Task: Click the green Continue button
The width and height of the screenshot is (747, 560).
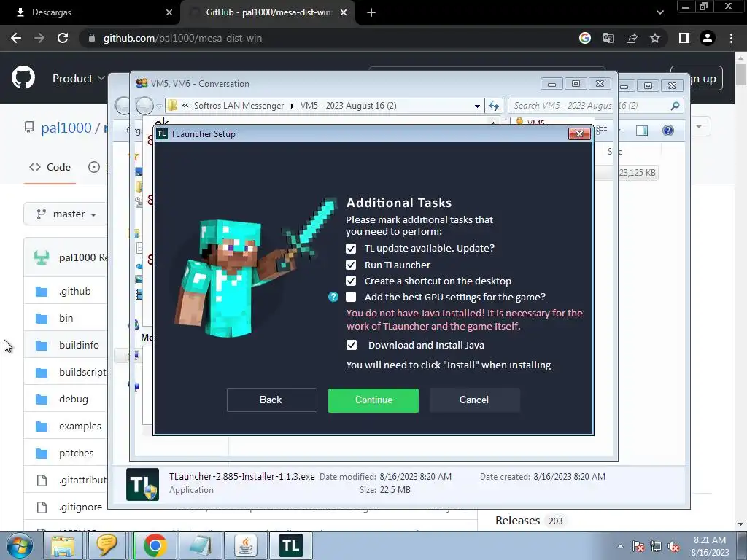Action: click(x=373, y=400)
